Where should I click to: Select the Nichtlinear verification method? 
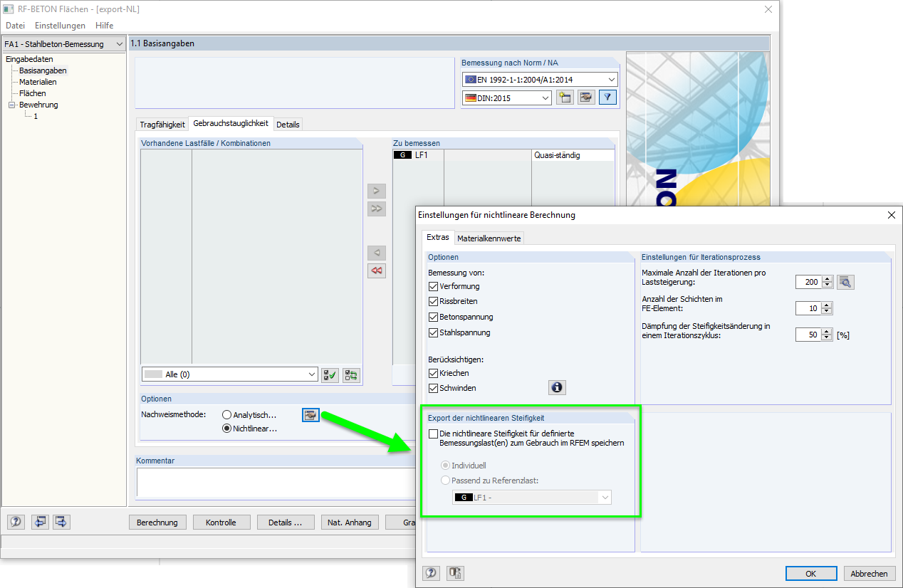click(x=226, y=429)
